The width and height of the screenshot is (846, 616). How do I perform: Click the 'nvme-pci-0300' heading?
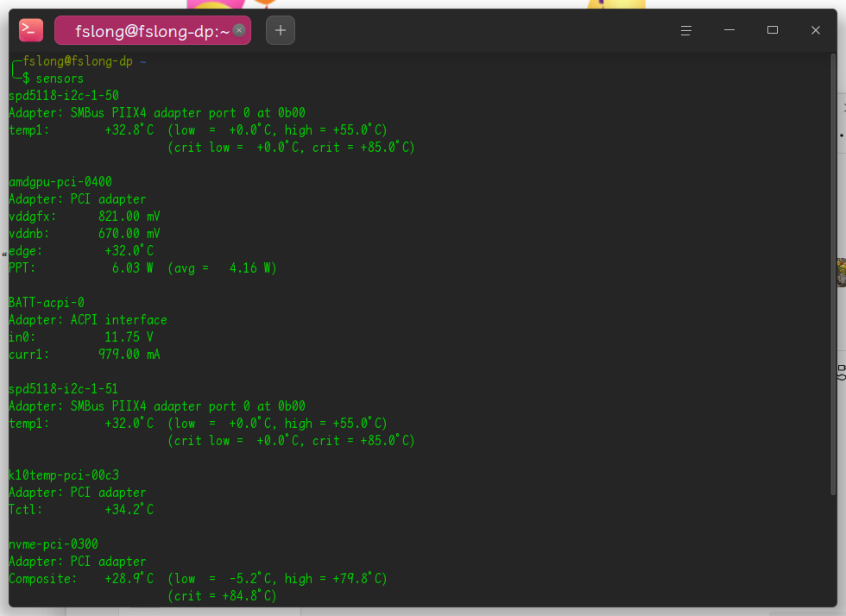(54, 544)
